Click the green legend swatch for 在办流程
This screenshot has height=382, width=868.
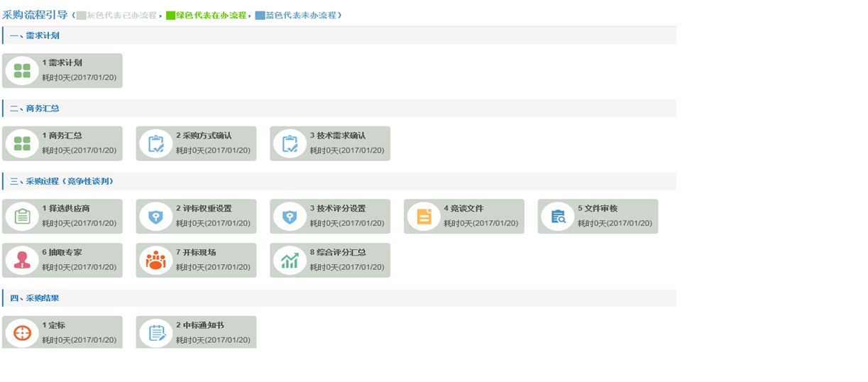pos(170,16)
